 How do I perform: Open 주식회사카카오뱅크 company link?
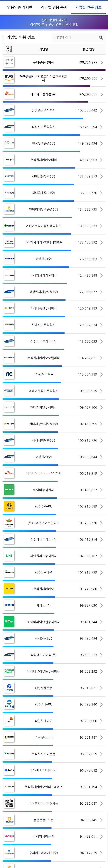point(43,275)
